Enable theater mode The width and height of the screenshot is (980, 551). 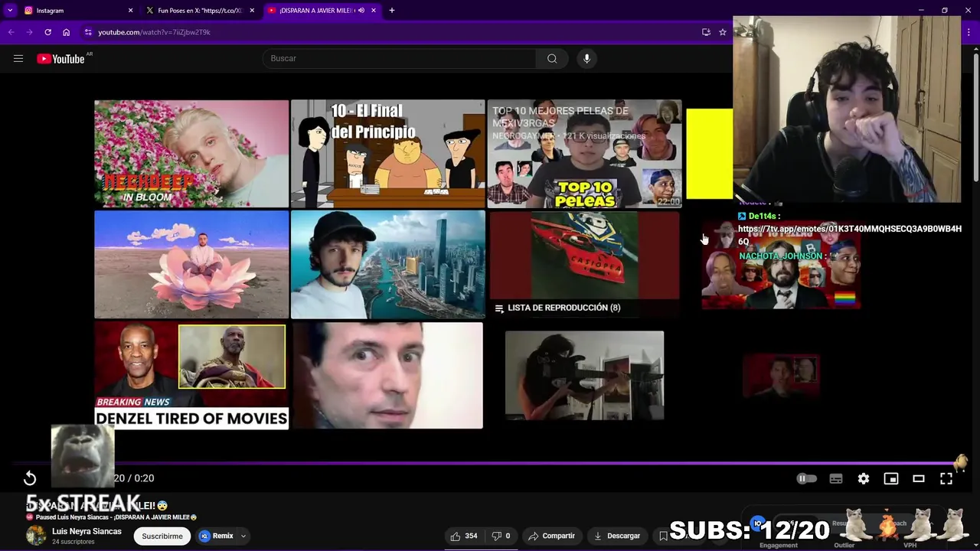[x=919, y=478]
